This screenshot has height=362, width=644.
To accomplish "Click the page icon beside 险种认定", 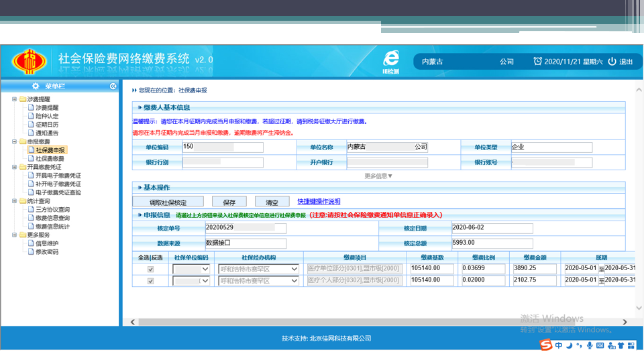I will pyautogui.click(x=31, y=116).
